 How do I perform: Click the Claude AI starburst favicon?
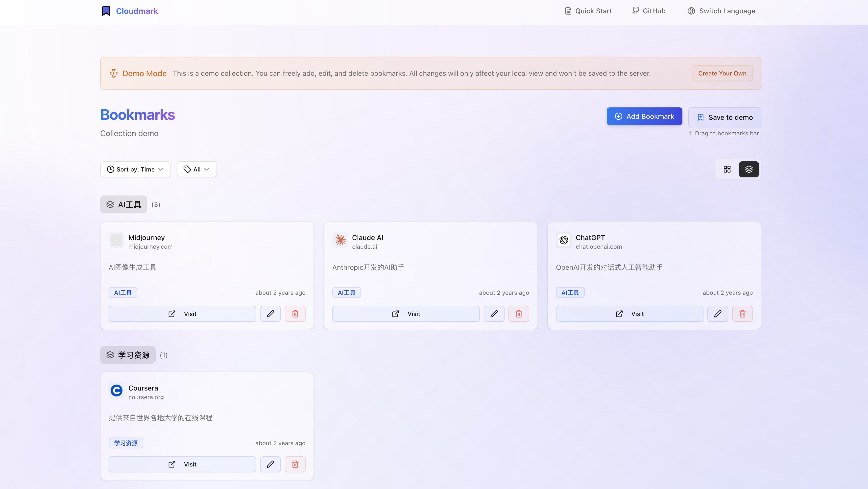(340, 240)
